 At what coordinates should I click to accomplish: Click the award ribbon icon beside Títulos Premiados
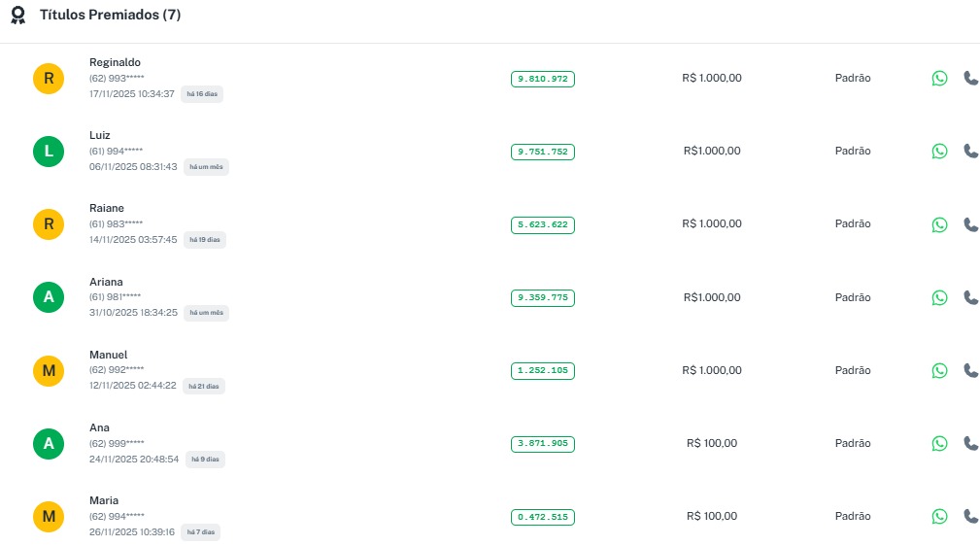[18, 16]
